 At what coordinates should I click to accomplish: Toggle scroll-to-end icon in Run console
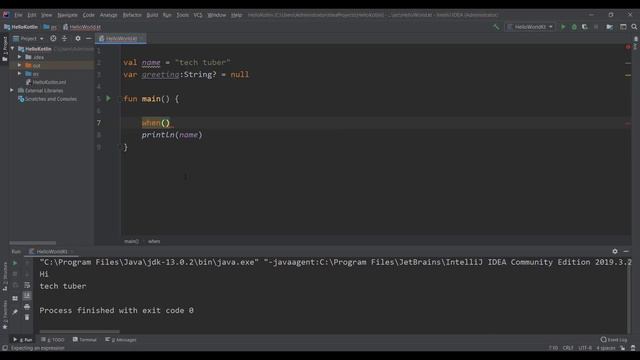(27, 295)
